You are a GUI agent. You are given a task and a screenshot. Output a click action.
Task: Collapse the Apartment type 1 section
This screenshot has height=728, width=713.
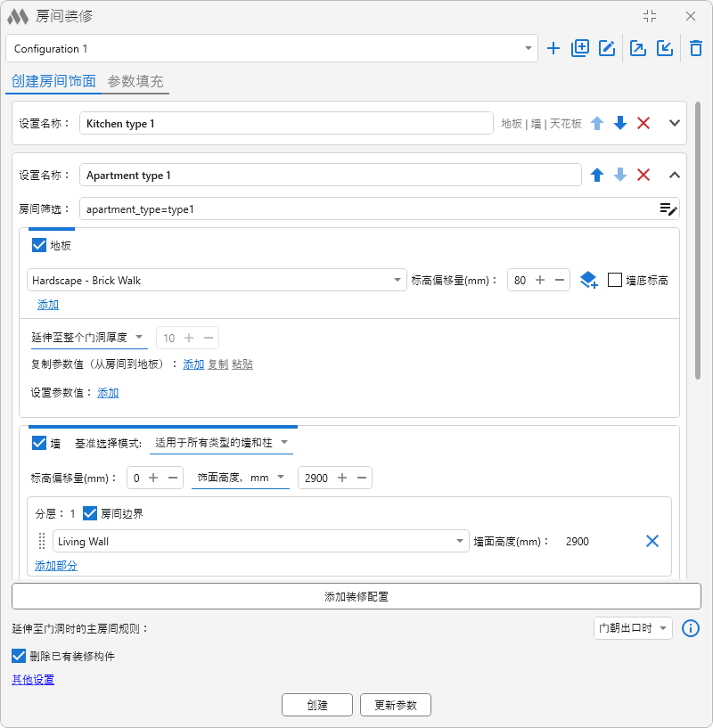(675, 175)
